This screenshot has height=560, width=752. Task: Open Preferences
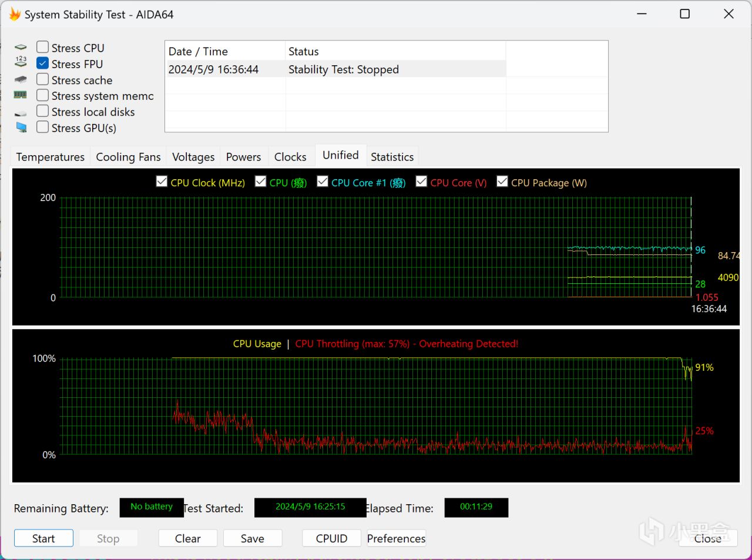click(397, 538)
